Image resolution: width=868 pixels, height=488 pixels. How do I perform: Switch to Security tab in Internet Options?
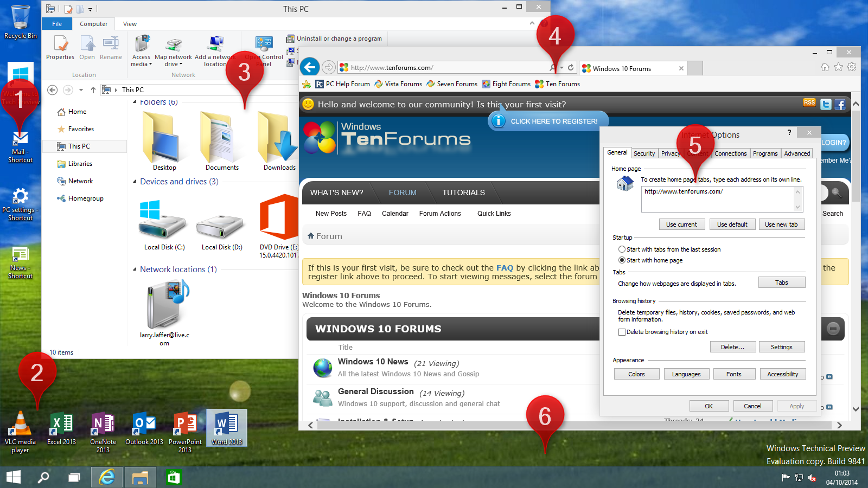[644, 153]
